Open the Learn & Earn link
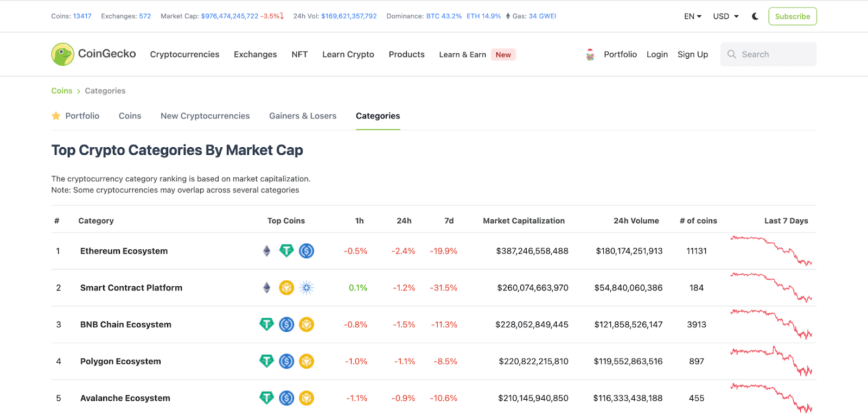This screenshot has height=416, width=868. tap(462, 54)
